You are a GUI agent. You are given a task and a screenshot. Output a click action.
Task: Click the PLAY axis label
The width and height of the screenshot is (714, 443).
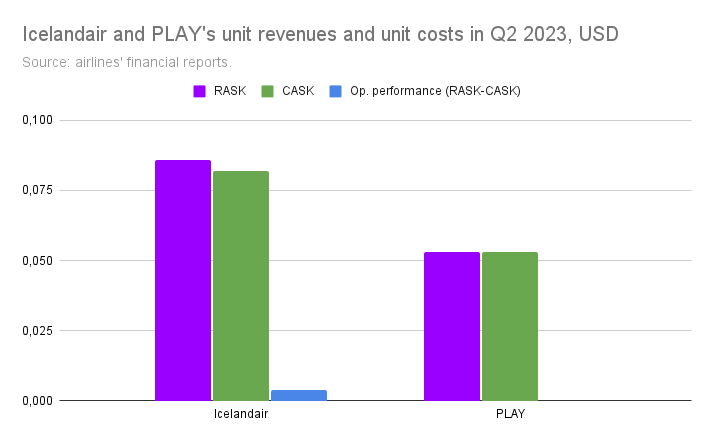tap(510, 414)
